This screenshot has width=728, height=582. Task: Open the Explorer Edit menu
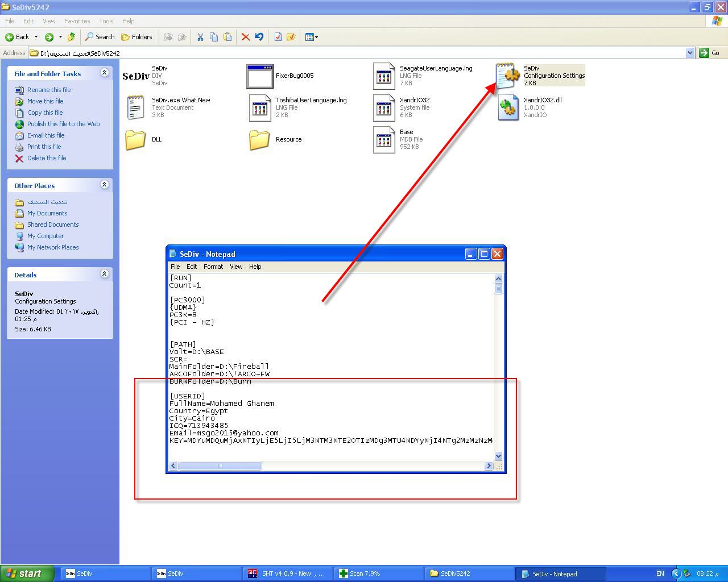coord(28,21)
